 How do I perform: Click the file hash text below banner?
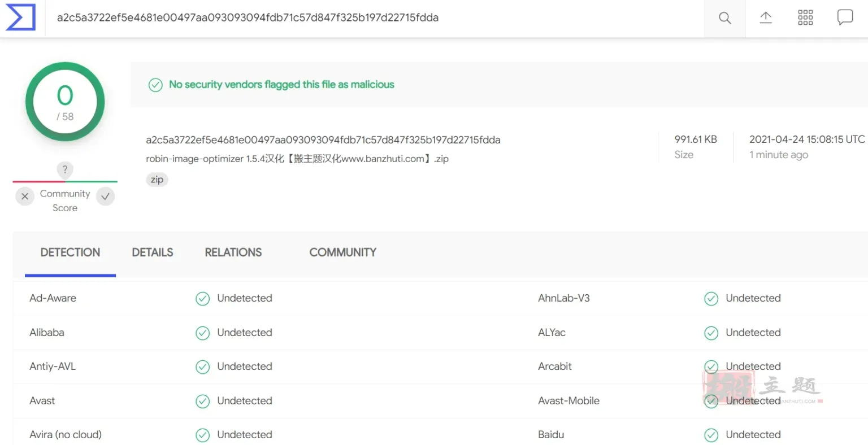click(x=323, y=140)
